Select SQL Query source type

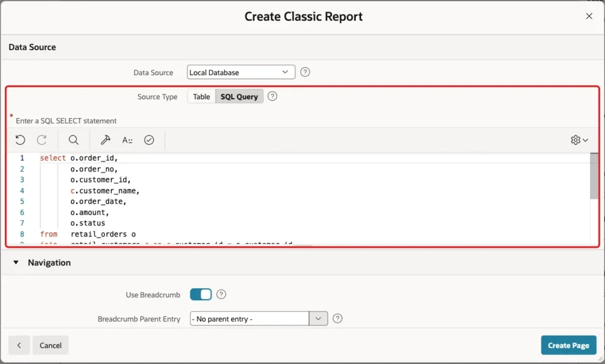[x=239, y=96]
